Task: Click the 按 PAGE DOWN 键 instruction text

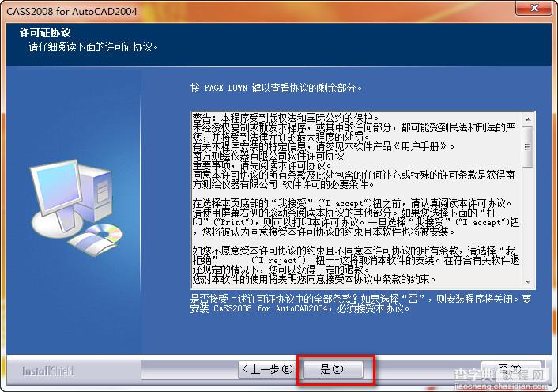Action: [x=276, y=88]
